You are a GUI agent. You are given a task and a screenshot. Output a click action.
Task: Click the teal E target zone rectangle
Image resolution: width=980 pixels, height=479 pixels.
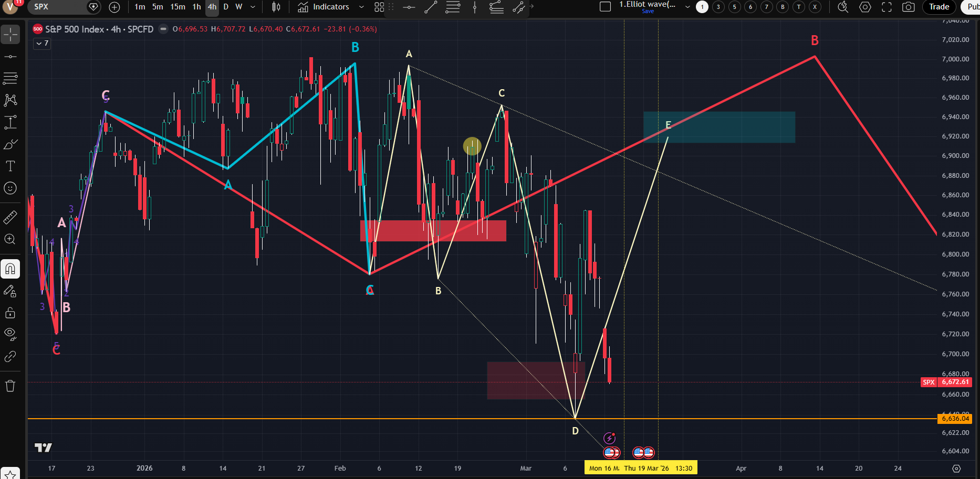click(720, 127)
